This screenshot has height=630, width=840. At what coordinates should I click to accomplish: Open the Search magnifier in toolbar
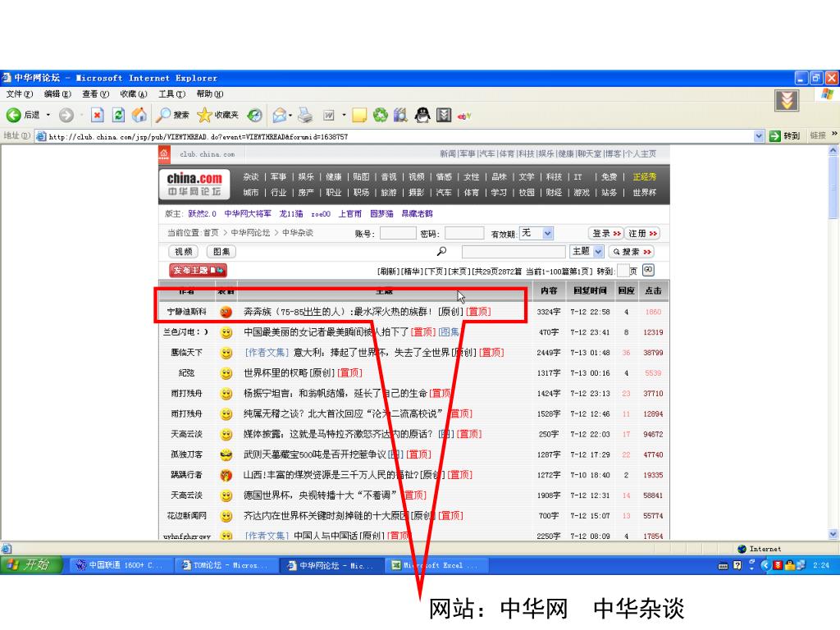click(x=163, y=115)
